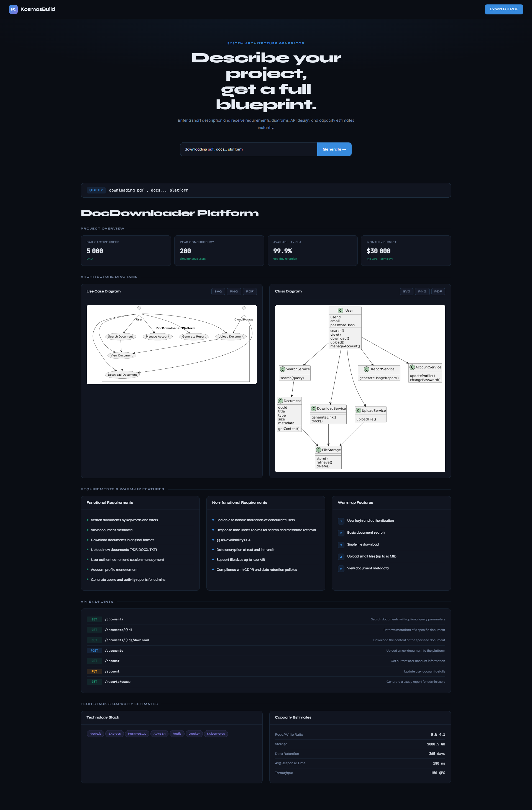Export Class Diagram as PDF
The image size is (532, 810).
pos(438,291)
